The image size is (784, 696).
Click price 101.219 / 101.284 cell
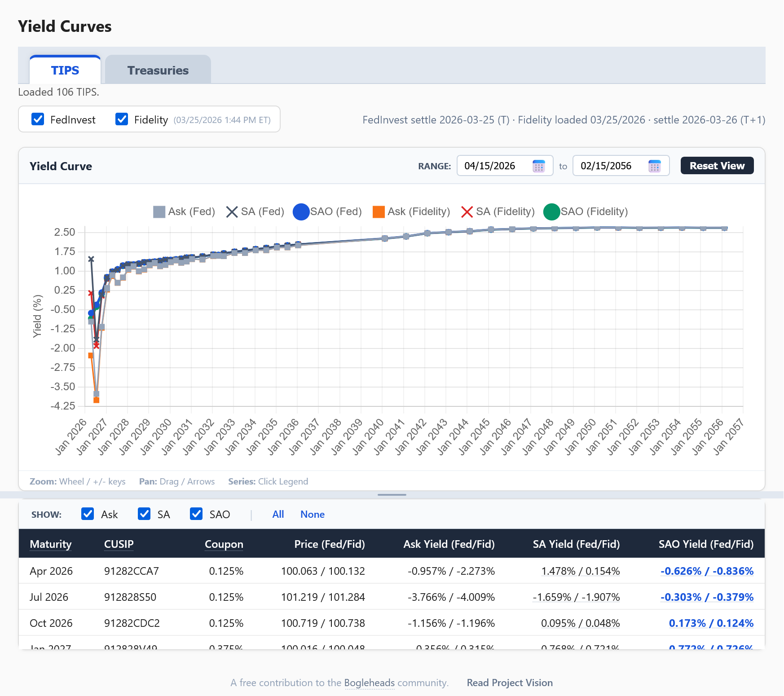[x=323, y=597]
